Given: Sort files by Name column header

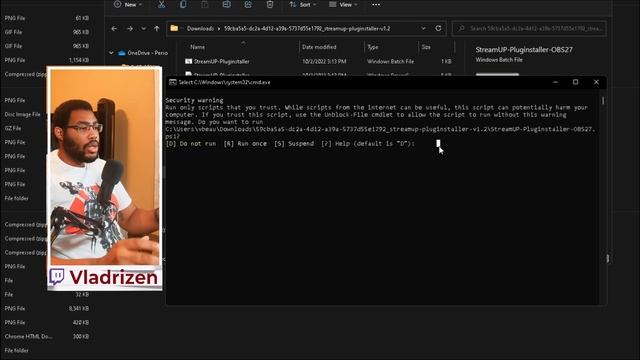Looking at the screenshot, I should 198,47.
